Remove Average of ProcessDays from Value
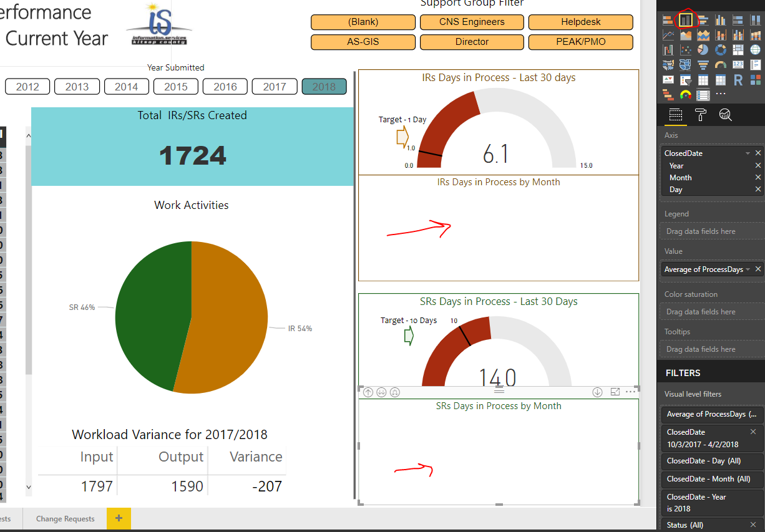 point(758,269)
